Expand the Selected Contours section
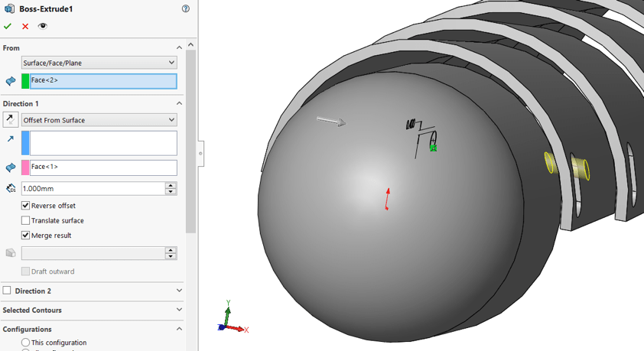The width and height of the screenshot is (644, 351). click(179, 310)
